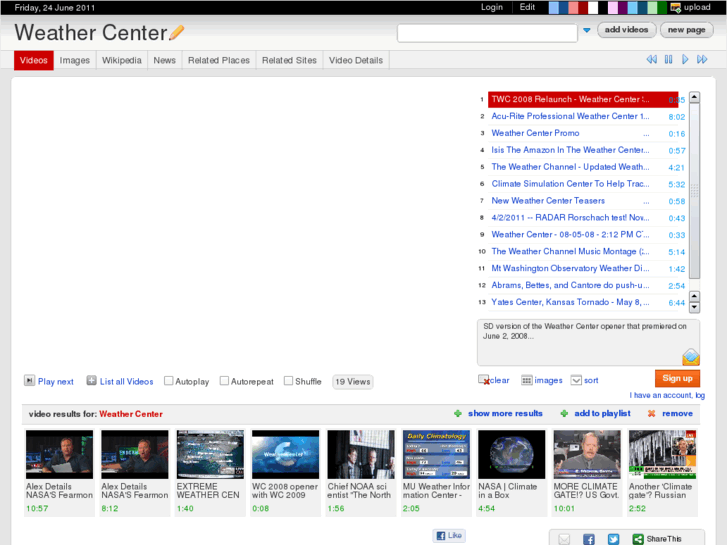Select TWC 2008 Relaunch highlighted playlist item
This screenshot has width=727, height=545.
[x=583, y=99]
